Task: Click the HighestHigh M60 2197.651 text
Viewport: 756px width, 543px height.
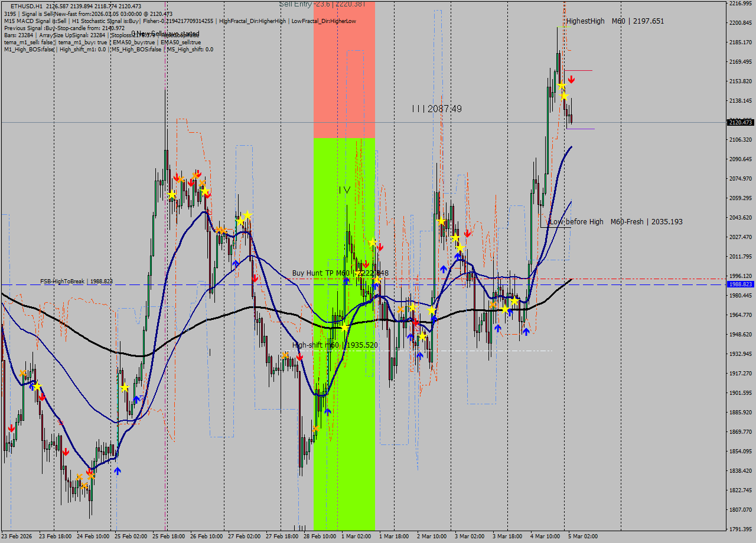Action: [x=617, y=21]
